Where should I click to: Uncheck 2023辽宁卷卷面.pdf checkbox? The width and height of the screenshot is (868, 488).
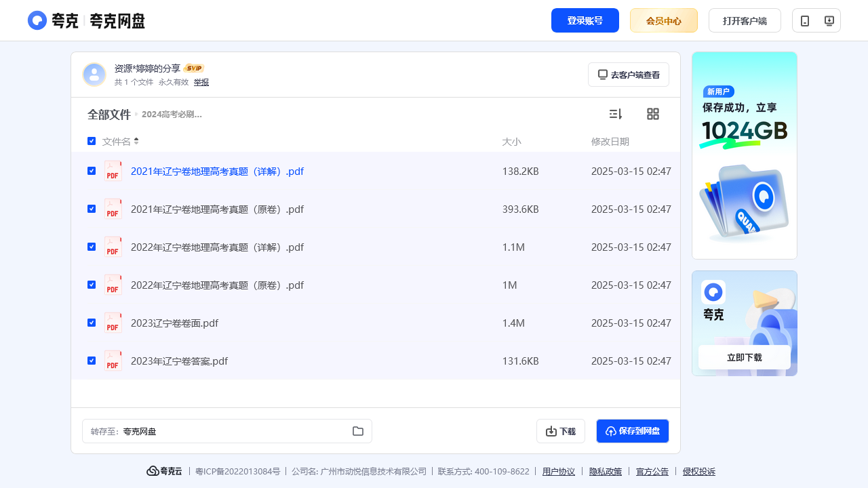[x=92, y=323]
